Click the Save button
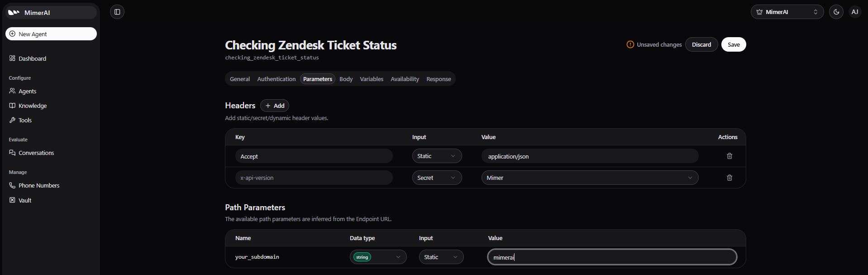868x275 pixels. point(733,44)
